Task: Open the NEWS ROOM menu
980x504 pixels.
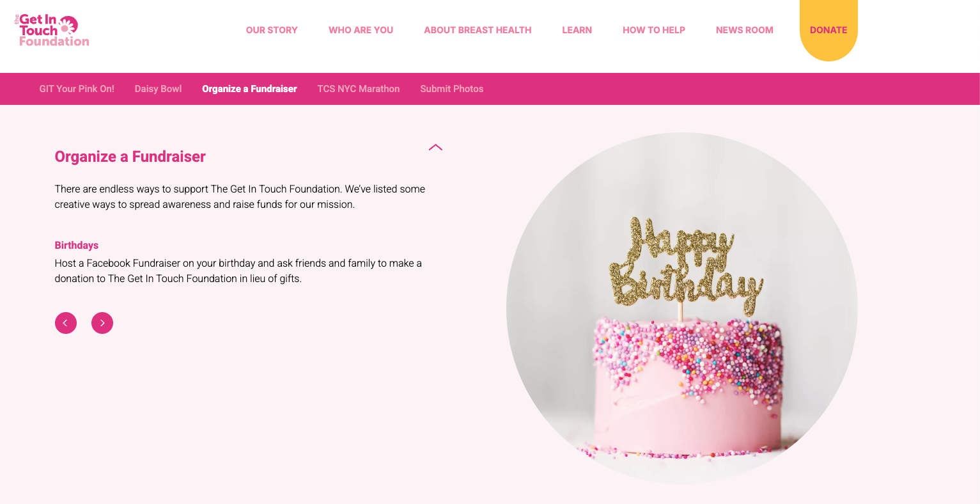Action: point(745,30)
